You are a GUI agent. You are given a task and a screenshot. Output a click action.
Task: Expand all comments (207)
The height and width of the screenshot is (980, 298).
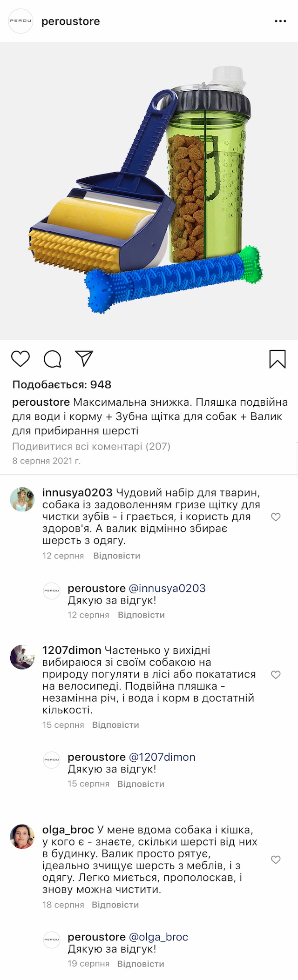[x=91, y=446]
